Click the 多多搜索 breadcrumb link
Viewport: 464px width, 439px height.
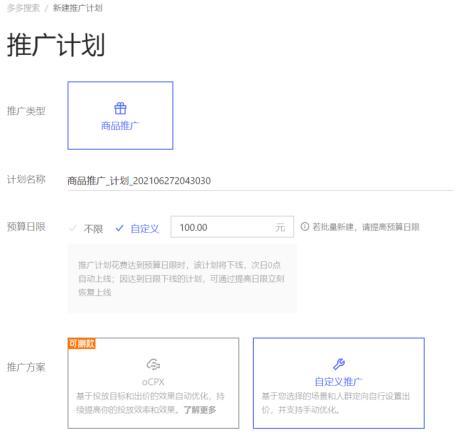[23, 8]
